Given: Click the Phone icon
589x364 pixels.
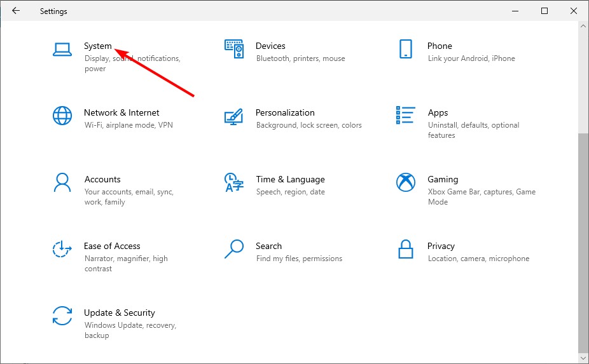Looking at the screenshot, I should [x=406, y=50].
